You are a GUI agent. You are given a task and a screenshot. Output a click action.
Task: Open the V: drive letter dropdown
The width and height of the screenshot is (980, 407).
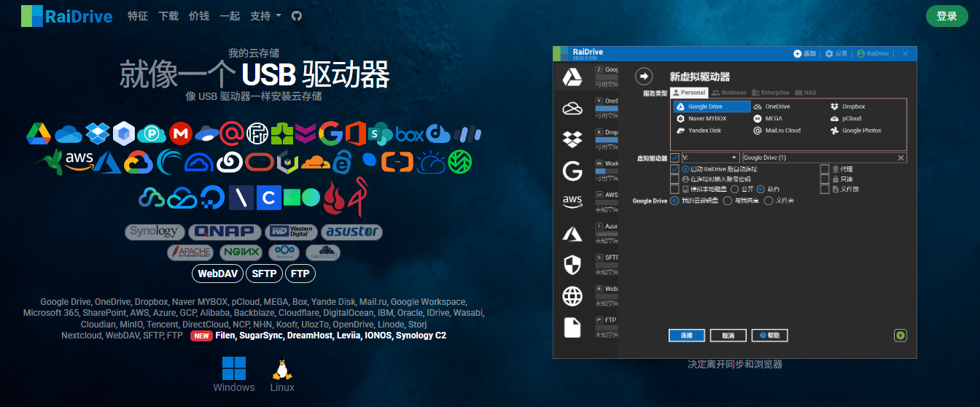click(710, 158)
